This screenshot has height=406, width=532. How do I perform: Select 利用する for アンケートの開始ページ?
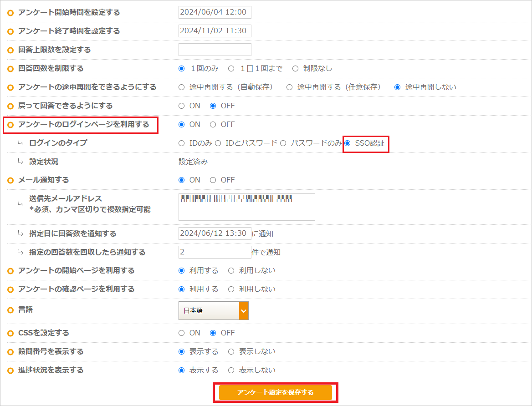point(182,271)
